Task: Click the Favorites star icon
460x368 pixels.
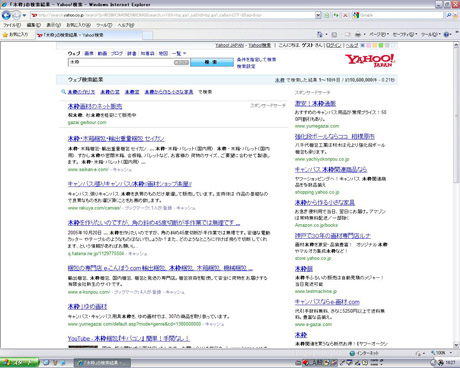Action: coord(5,35)
